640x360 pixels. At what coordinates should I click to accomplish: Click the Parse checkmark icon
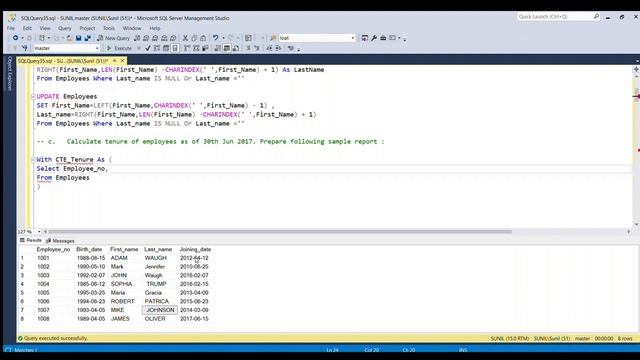click(x=148, y=48)
